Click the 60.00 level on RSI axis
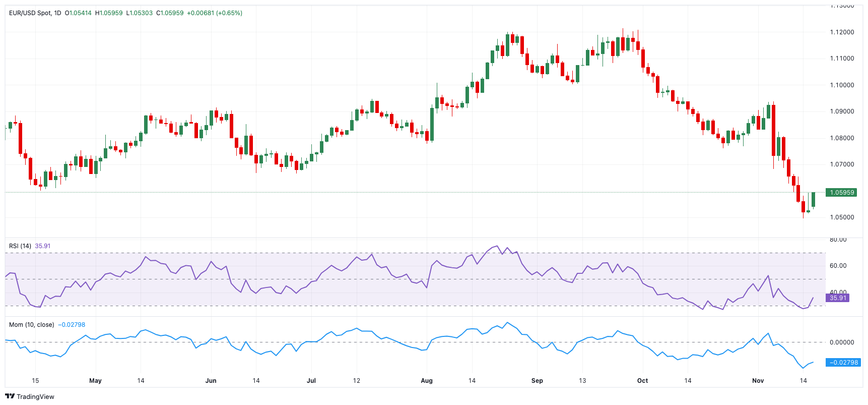 click(838, 266)
